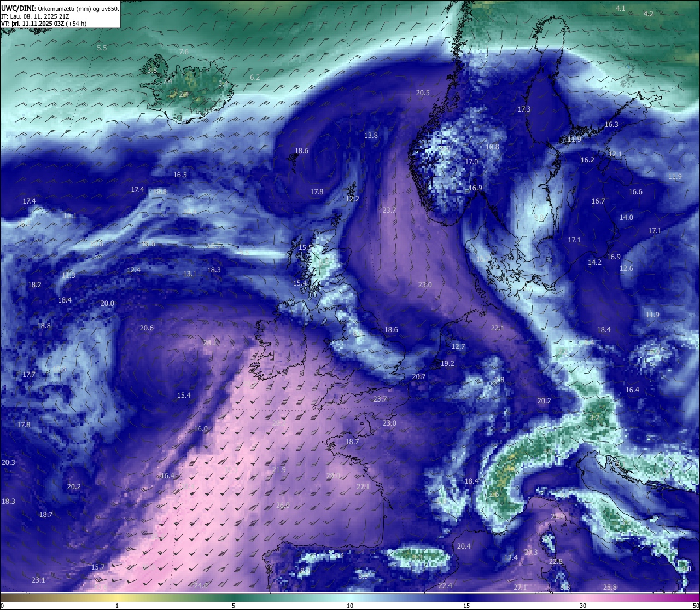Click the 20.5 value off the Norwegian coast
The image size is (700, 610).
pos(423,92)
